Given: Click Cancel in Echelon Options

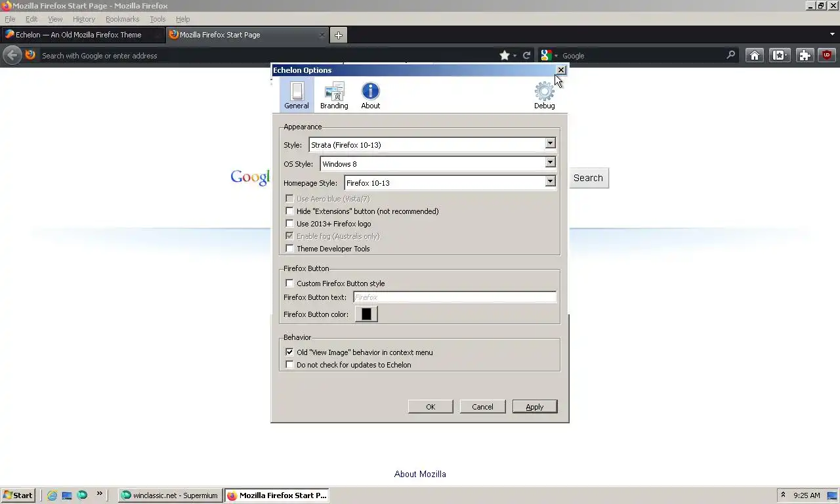Looking at the screenshot, I should tap(482, 407).
